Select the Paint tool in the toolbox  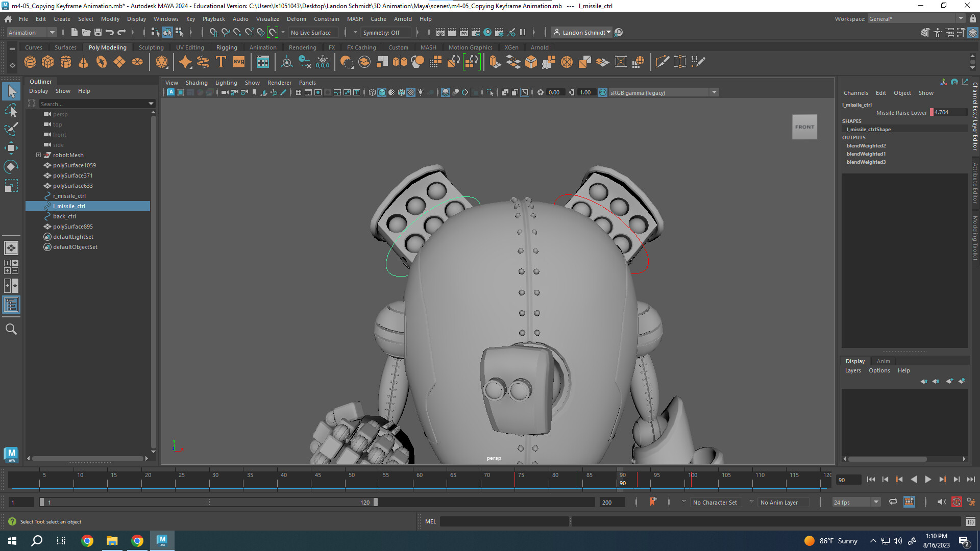click(11, 130)
